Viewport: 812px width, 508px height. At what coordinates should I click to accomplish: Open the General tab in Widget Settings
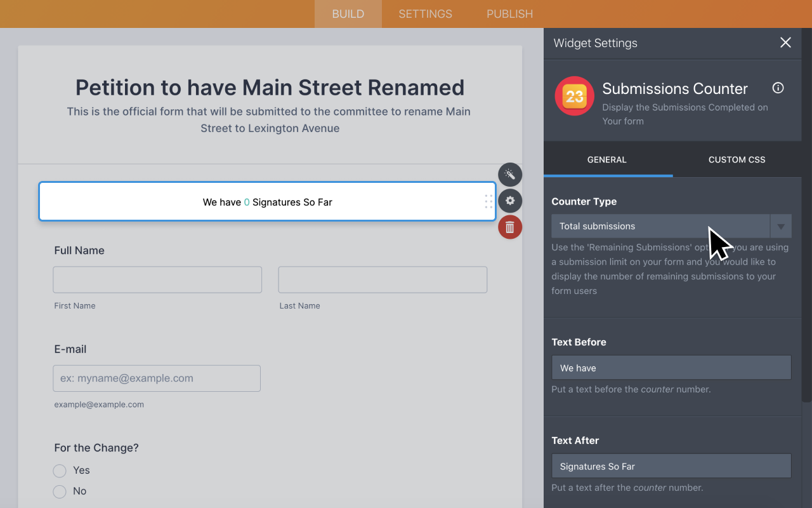(607, 160)
